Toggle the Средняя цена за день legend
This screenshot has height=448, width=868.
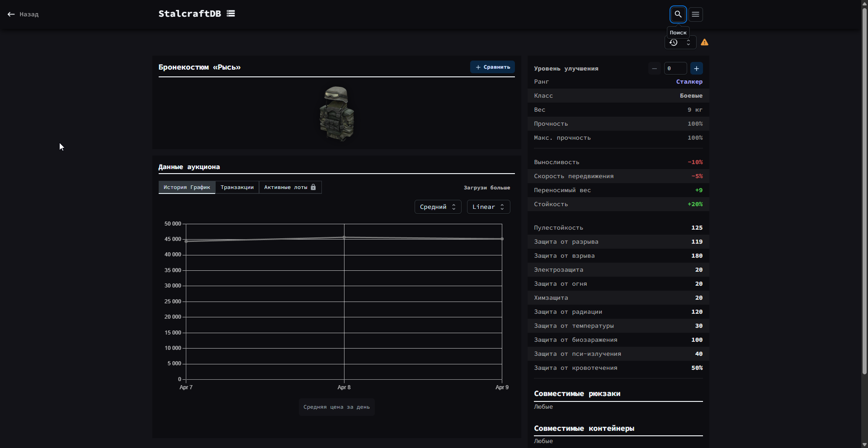(x=336, y=407)
